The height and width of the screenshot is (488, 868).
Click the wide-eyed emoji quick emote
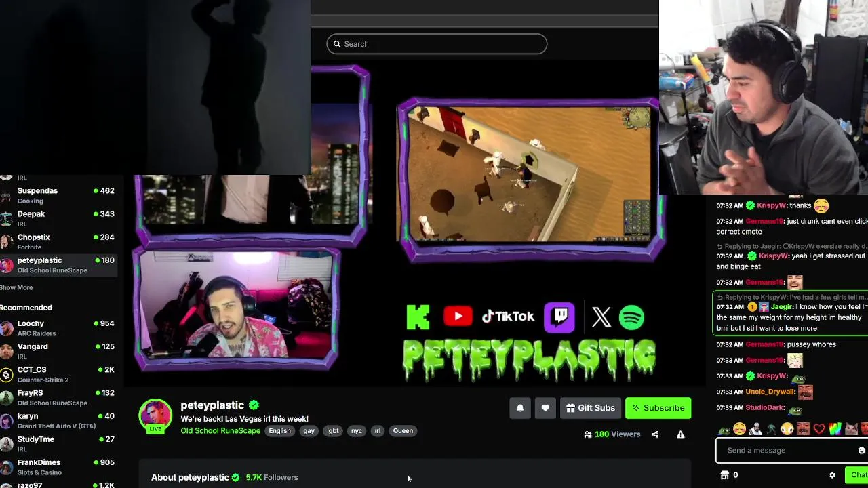787,429
